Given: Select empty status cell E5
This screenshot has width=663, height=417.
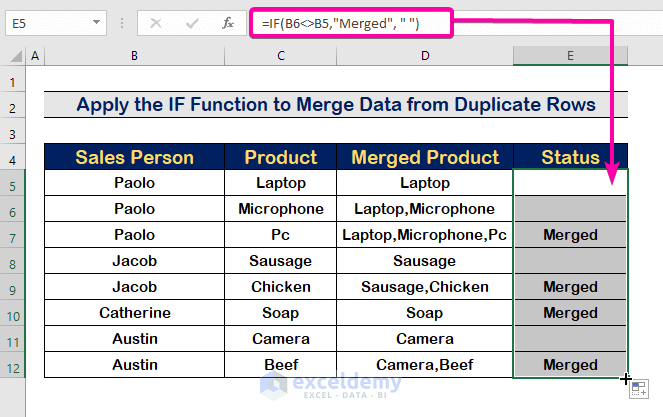Looking at the screenshot, I should [570, 182].
